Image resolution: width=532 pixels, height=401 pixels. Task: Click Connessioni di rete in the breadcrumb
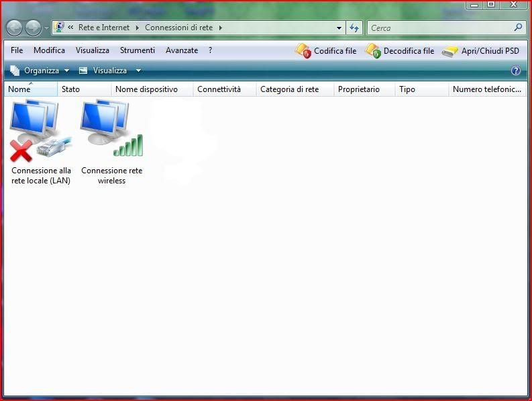pyautogui.click(x=179, y=28)
